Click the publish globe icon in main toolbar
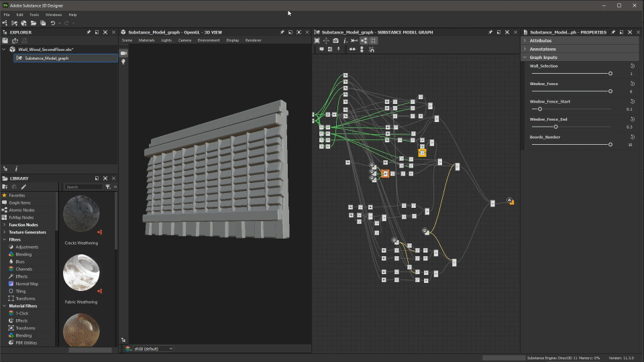 (x=24, y=23)
